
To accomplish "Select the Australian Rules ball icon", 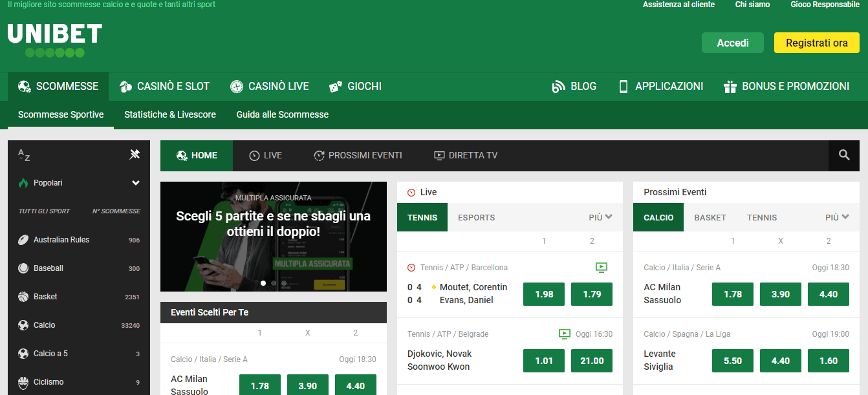I will (x=23, y=240).
